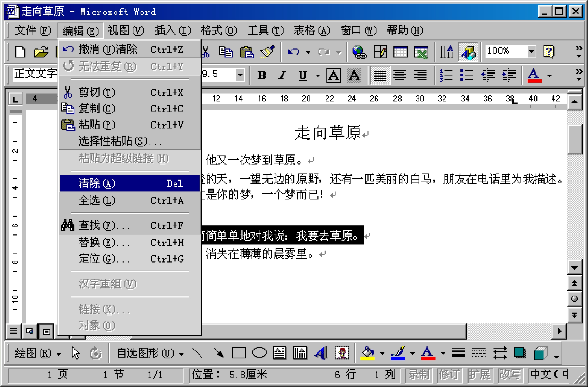The width and height of the screenshot is (588, 387).
Task: Click the Insert Hyperlink globe icon
Action: tap(359, 51)
